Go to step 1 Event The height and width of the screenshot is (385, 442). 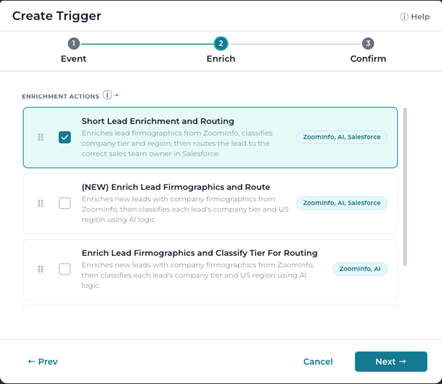(74, 50)
